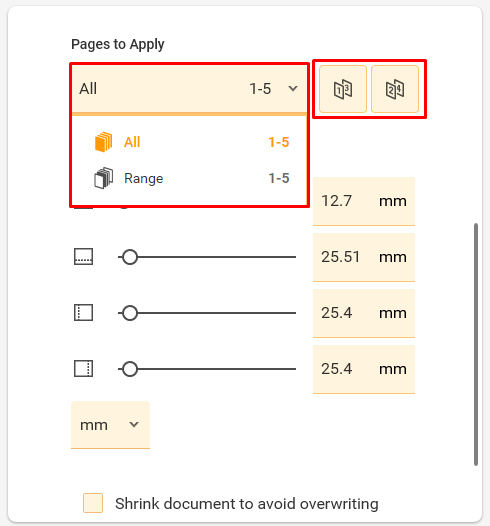Image resolution: width=490 pixels, height=526 pixels.
Task: Choose Range option in dropdown list
Action: (x=189, y=178)
